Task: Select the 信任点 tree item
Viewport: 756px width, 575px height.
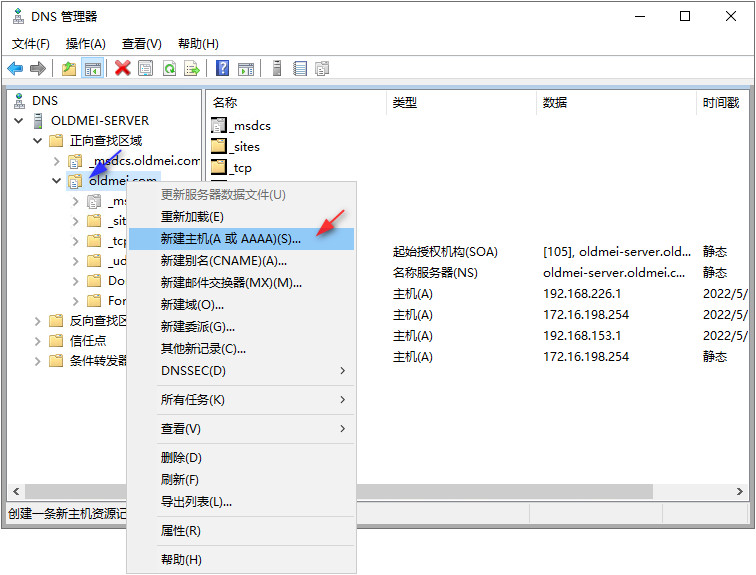Action: (88, 341)
